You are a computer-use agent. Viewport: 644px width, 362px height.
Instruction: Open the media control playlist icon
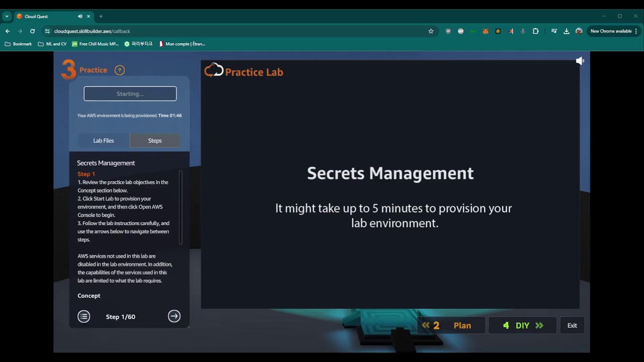point(554,31)
